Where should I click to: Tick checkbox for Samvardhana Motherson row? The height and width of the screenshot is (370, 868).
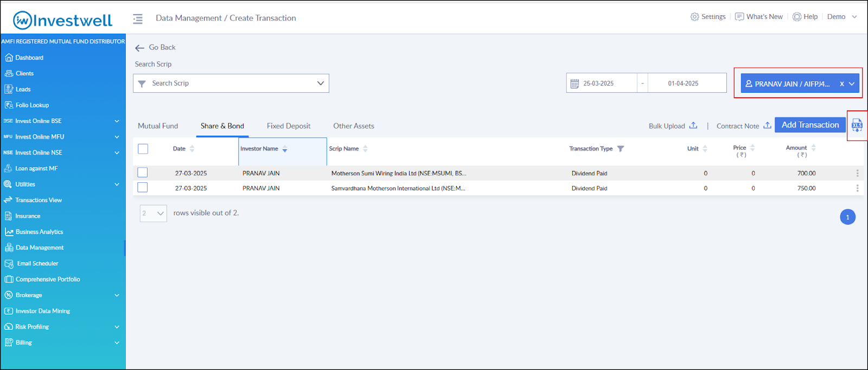[143, 187]
